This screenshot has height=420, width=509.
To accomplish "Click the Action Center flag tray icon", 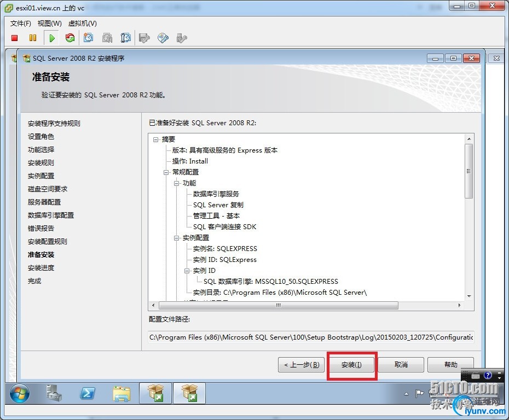I will [x=419, y=394].
